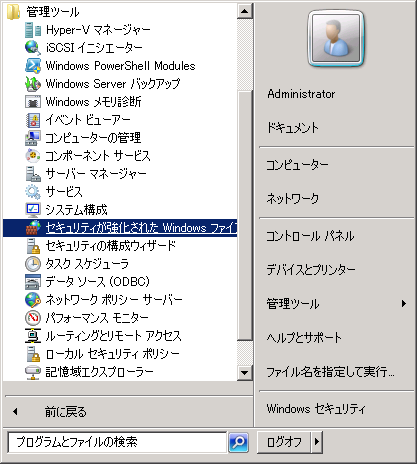Click the ログオフ button
Viewport: 417px width, 464px height.
[284, 442]
